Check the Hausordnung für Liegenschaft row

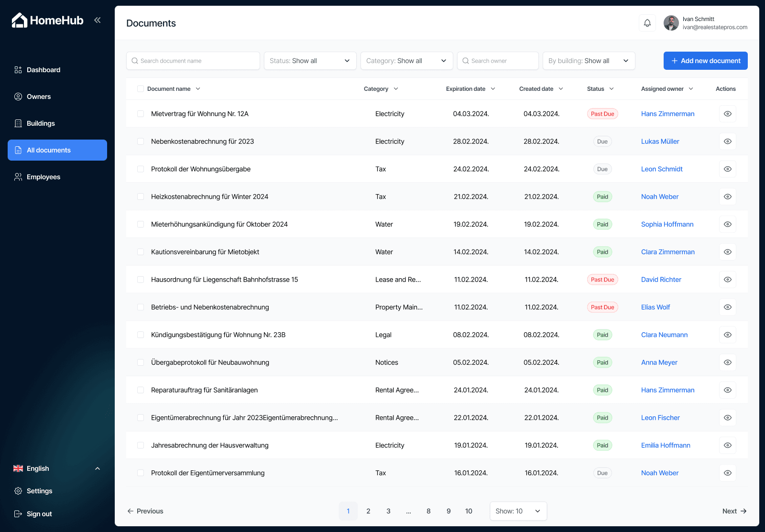point(141,280)
